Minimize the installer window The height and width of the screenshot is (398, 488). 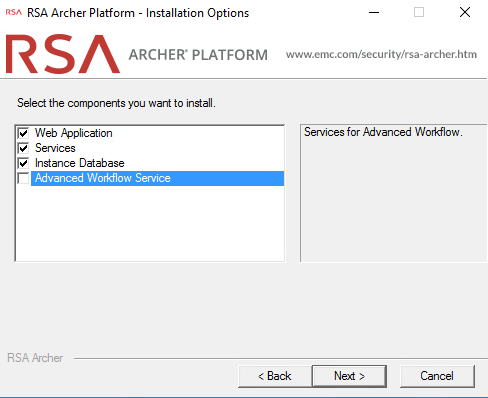click(374, 13)
